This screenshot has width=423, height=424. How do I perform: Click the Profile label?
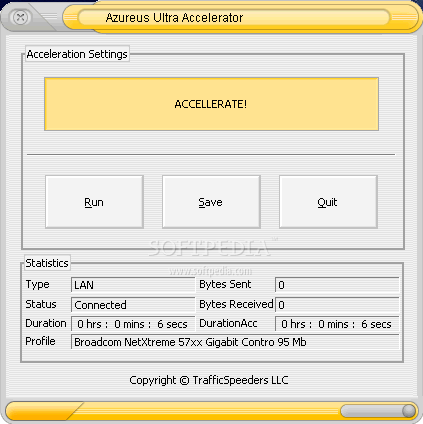[40, 341]
